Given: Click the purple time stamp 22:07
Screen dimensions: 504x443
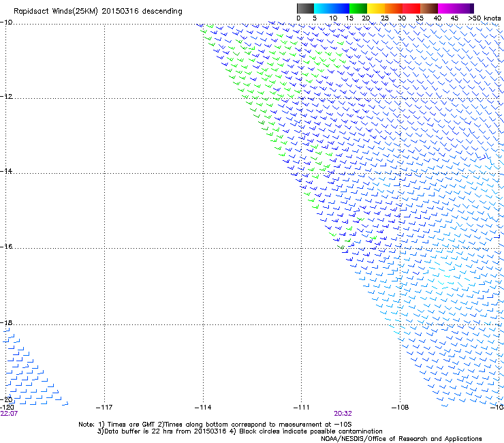Looking at the screenshot, I should [x=9, y=414].
